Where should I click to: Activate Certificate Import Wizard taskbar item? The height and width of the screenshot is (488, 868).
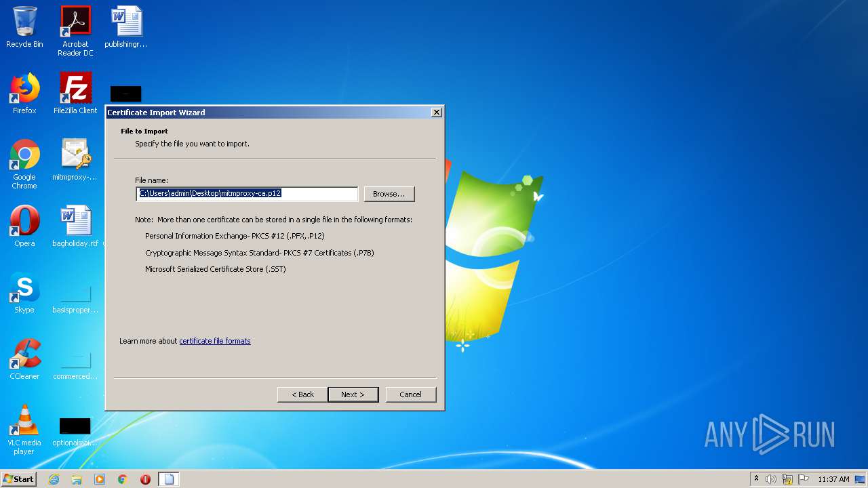(169, 479)
